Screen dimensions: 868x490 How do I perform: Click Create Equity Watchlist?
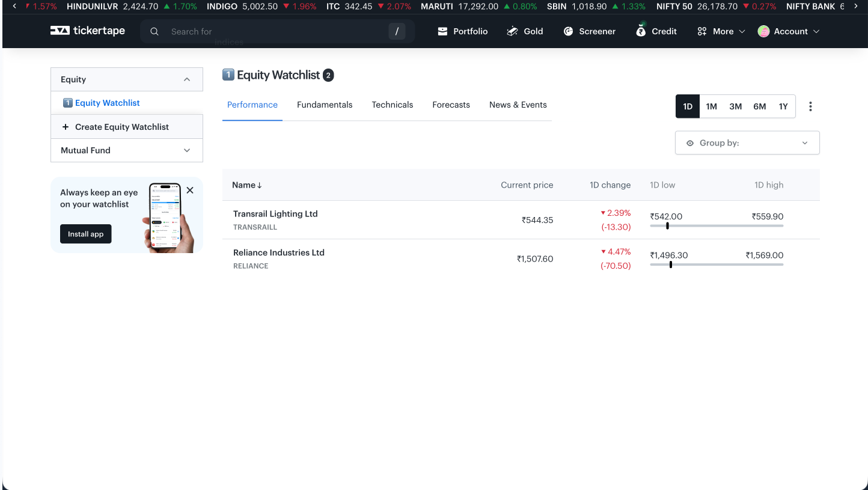tap(121, 127)
